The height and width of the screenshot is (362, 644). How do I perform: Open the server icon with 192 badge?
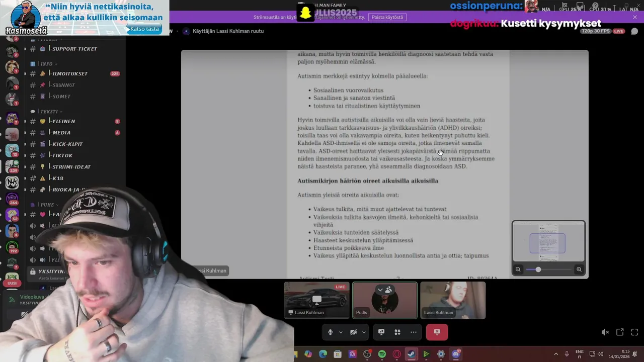click(x=12, y=247)
